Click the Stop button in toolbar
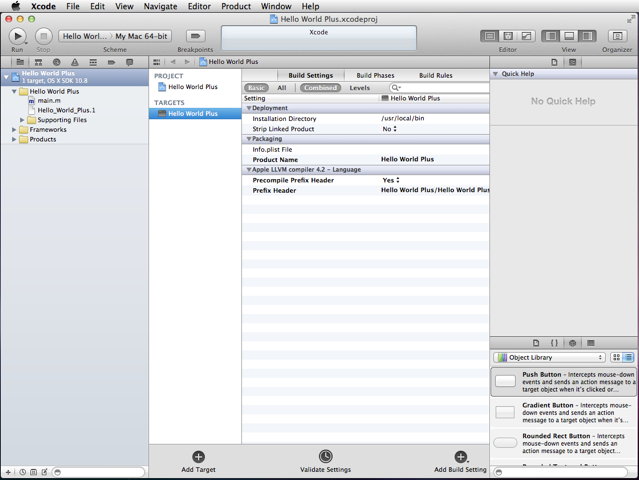 [x=44, y=36]
